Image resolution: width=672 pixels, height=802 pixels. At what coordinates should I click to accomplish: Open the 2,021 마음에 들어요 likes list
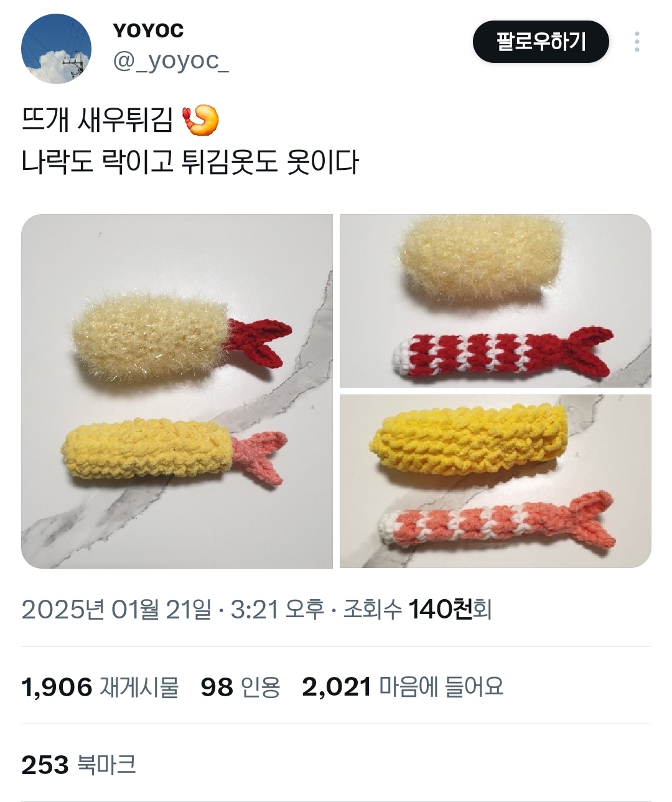[403, 687]
